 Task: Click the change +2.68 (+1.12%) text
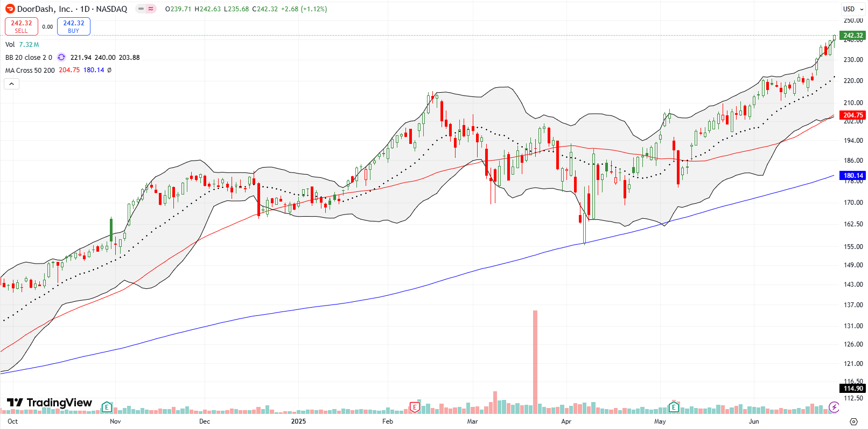tap(304, 9)
